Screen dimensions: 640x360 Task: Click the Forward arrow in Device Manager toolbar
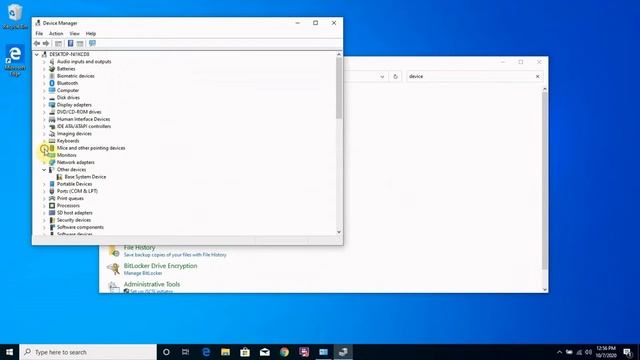[x=46, y=43]
